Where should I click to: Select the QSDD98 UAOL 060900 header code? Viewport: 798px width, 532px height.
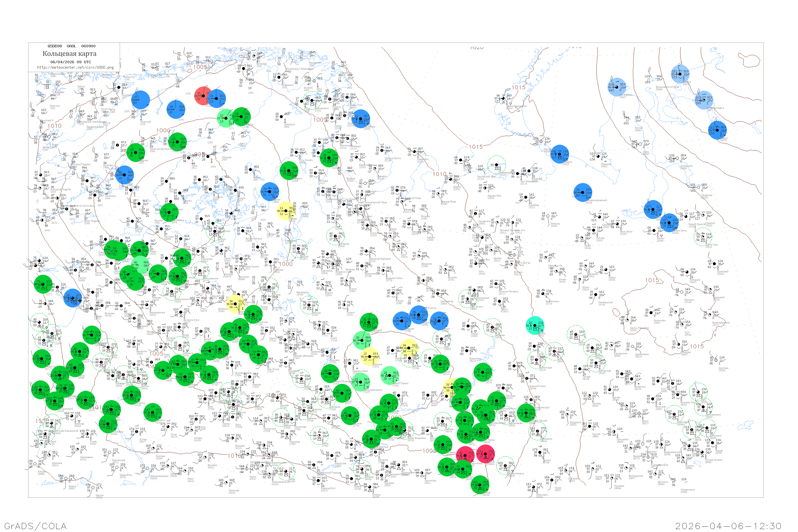71,46
